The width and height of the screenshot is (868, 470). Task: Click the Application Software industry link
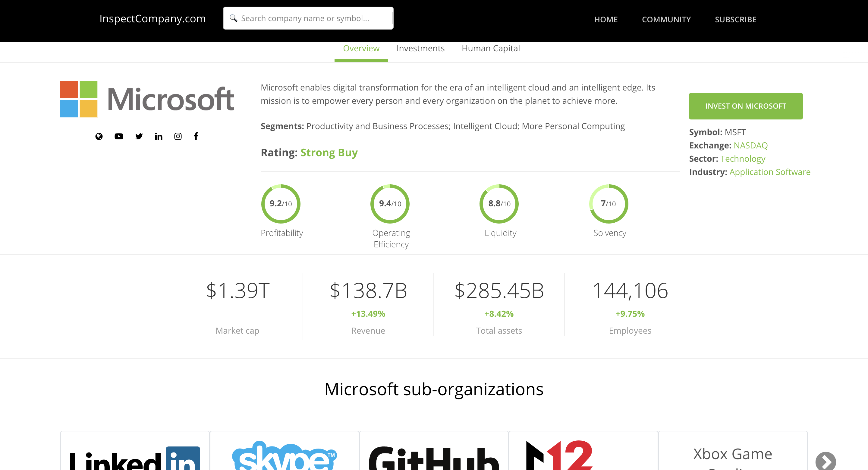tap(770, 172)
